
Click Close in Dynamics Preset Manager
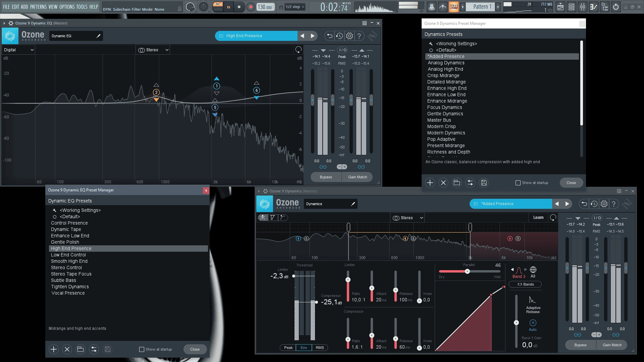571,183
